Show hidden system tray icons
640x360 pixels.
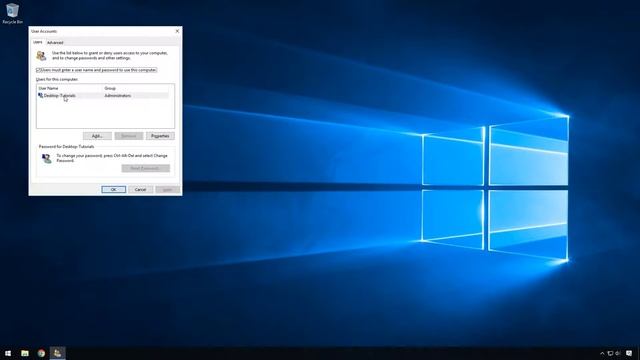602,353
